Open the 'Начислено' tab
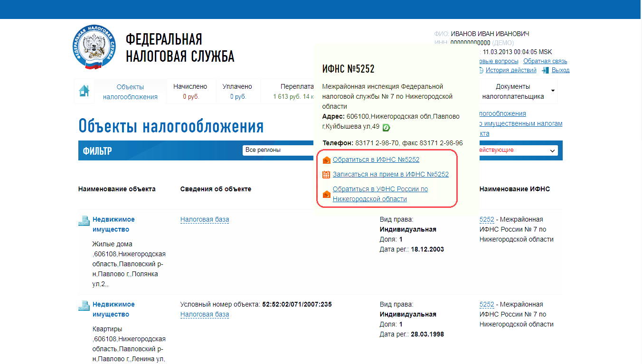 pos(190,91)
